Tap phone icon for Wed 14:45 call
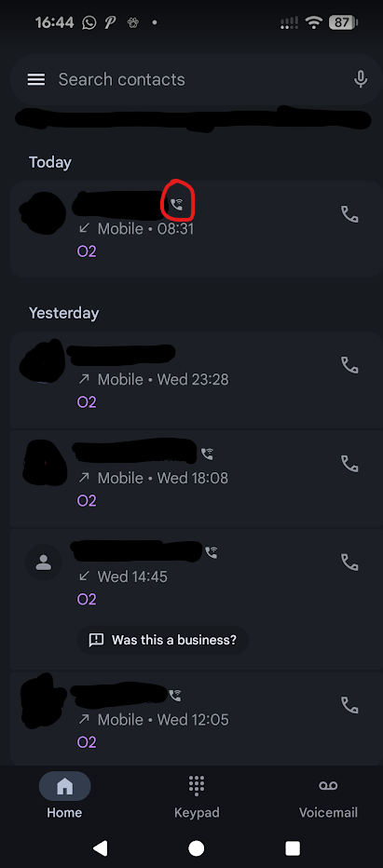The width and height of the screenshot is (383, 868). click(x=349, y=562)
